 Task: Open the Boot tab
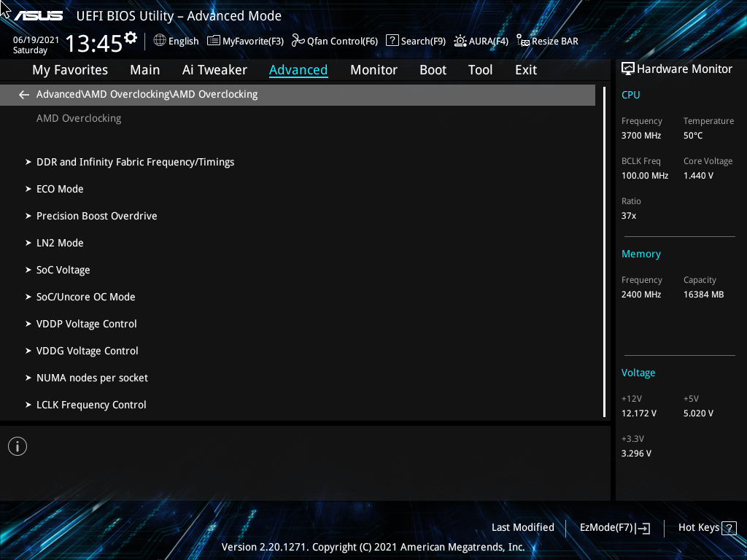pyautogui.click(x=433, y=70)
